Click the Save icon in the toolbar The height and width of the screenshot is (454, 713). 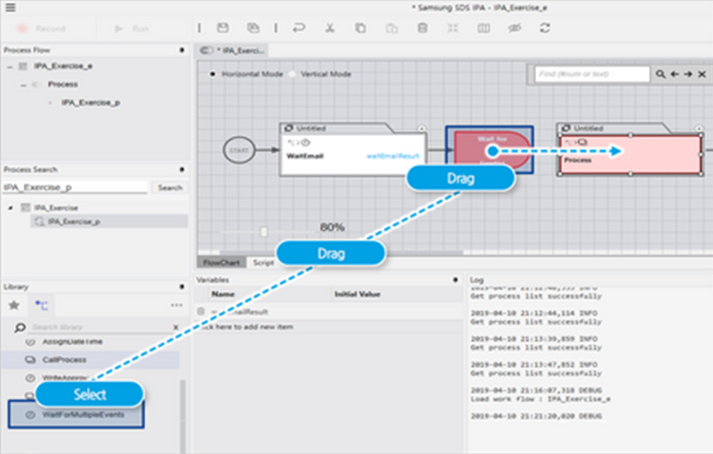223,28
